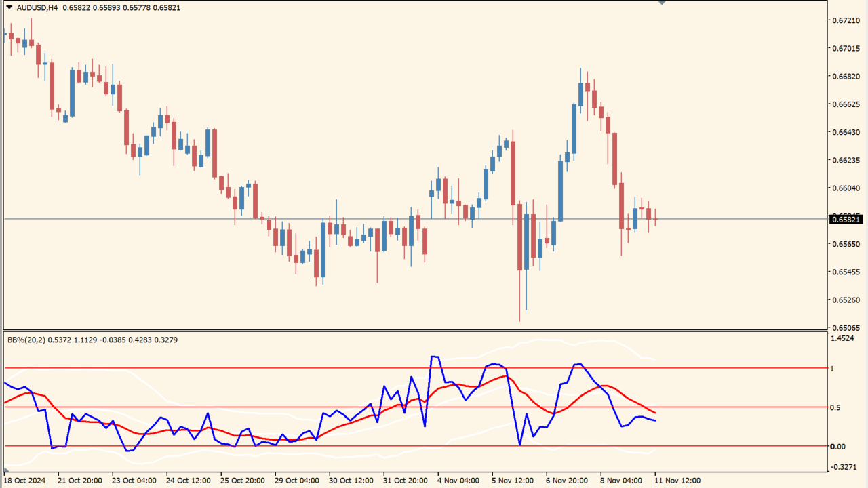Viewport: 868px width, 488px height.
Task: Click the 18 Oct 2024 date label
Action: pyautogui.click(x=24, y=481)
